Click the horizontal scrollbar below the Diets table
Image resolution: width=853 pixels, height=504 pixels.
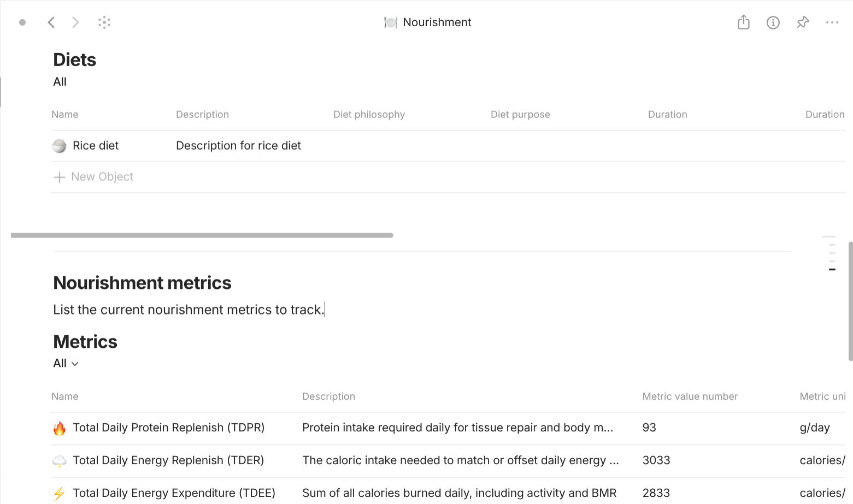(201, 235)
